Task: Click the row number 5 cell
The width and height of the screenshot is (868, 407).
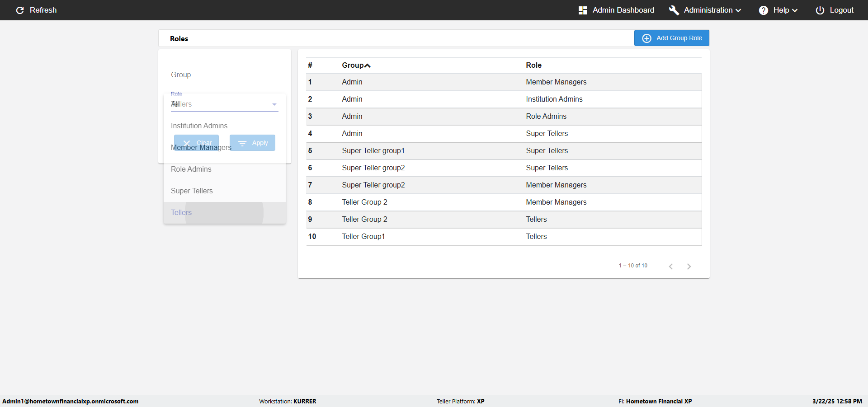Action: [x=310, y=150]
